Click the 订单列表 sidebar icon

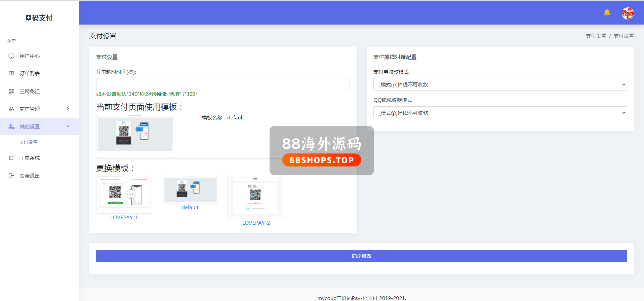[x=11, y=73]
